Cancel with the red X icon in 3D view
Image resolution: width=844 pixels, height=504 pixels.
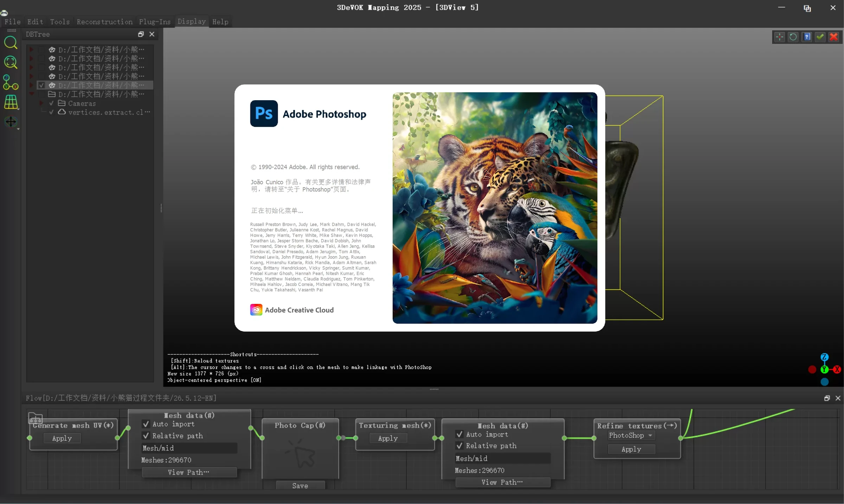click(834, 37)
